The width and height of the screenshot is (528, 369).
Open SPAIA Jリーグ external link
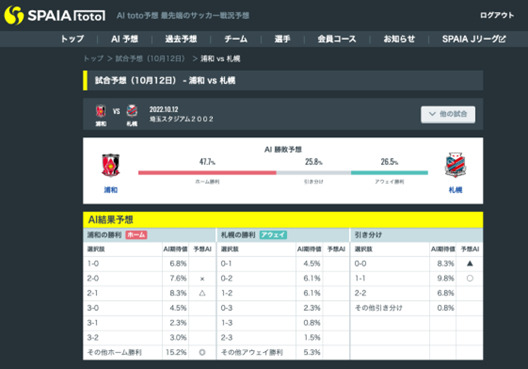pos(474,39)
